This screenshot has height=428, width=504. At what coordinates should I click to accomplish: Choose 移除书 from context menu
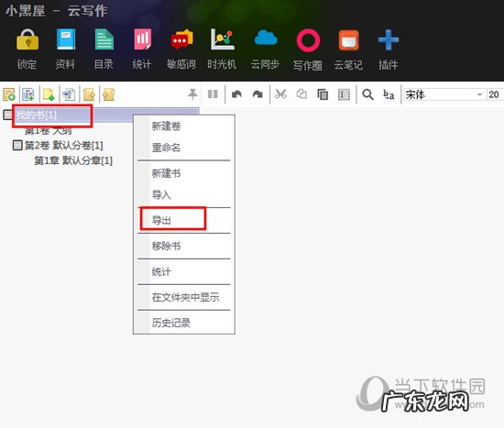click(166, 246)
